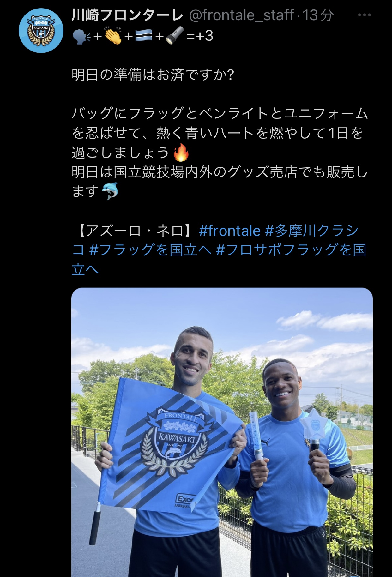This screenshot has height=577, width=392.
Task: Tap the line 明日の準備はお済ですか?
Action: (x=153, y=75)
